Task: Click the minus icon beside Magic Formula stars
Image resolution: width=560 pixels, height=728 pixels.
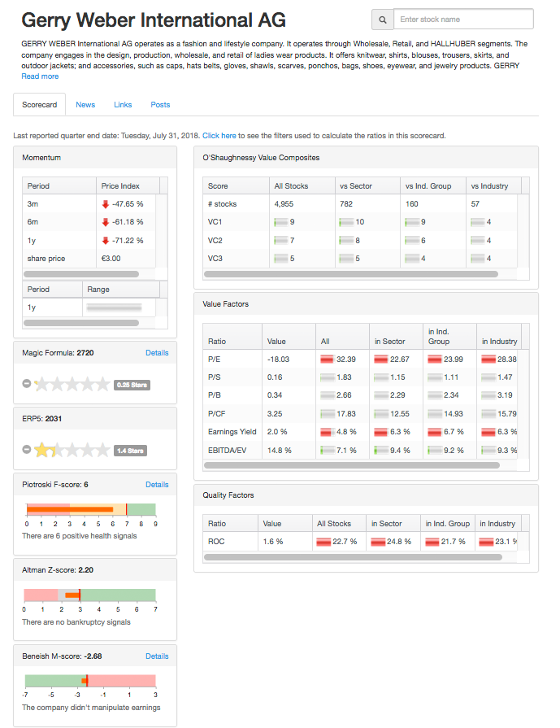Action: tap(27, 384)
